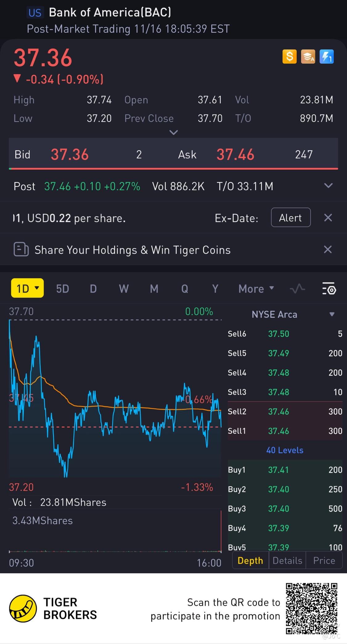
Task: Tap the Tiger Brokers logo
Action: pos(53,608)
